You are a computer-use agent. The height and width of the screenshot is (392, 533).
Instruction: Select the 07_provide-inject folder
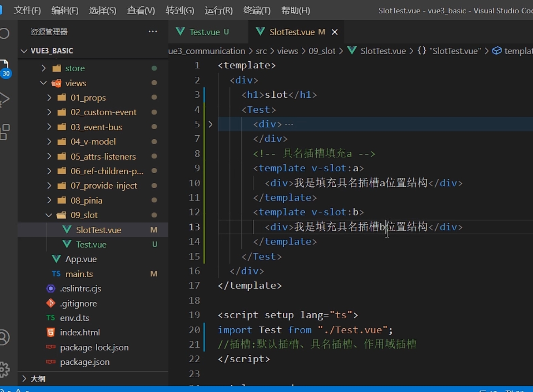pos(93,186)
